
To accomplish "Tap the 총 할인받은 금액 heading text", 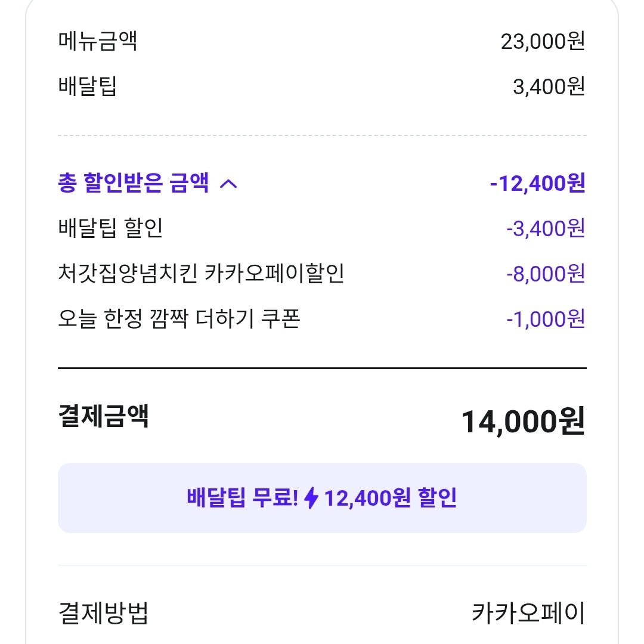I will tap(134, 184).
